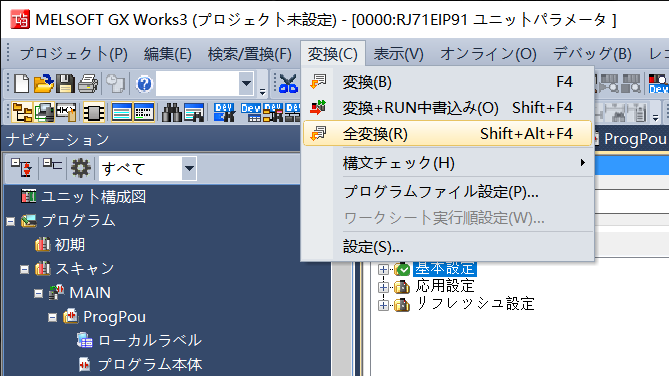
Task: Choose 全変換(R) menu entry
Action: 448,134
